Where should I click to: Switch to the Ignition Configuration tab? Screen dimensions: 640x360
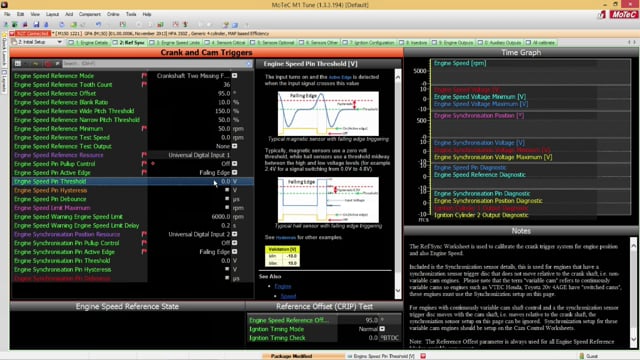369,42
